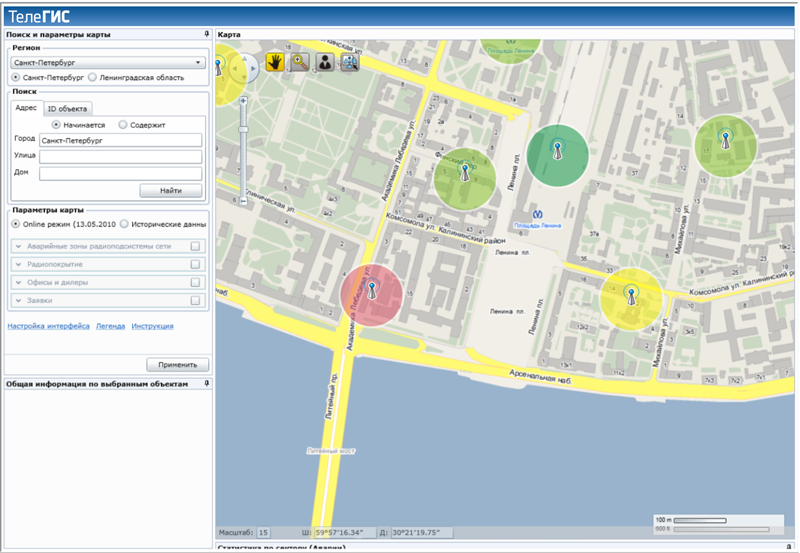This screenshot has height=553, width=800.
Task: Select the hand pan tool
Action: [x=274, y=62]
